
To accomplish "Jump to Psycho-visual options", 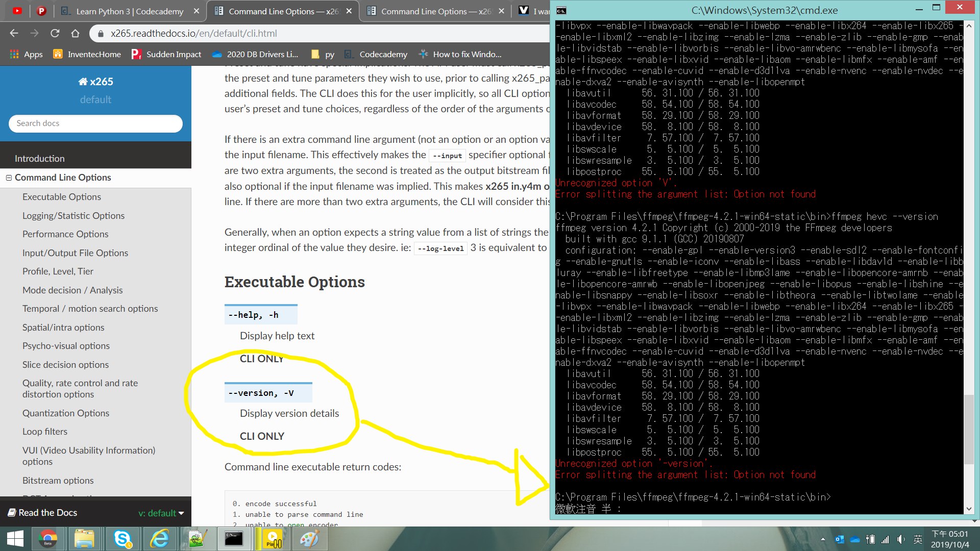I will tap(66, 346).
